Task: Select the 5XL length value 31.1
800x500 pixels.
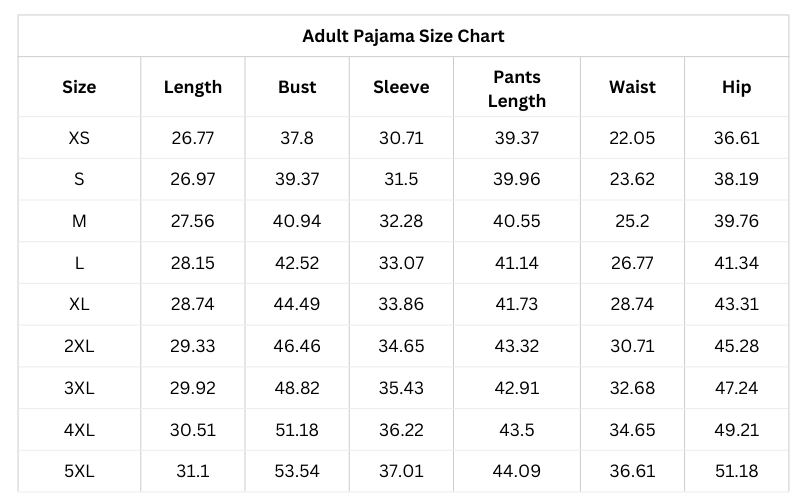Action: tap(193, 471)
